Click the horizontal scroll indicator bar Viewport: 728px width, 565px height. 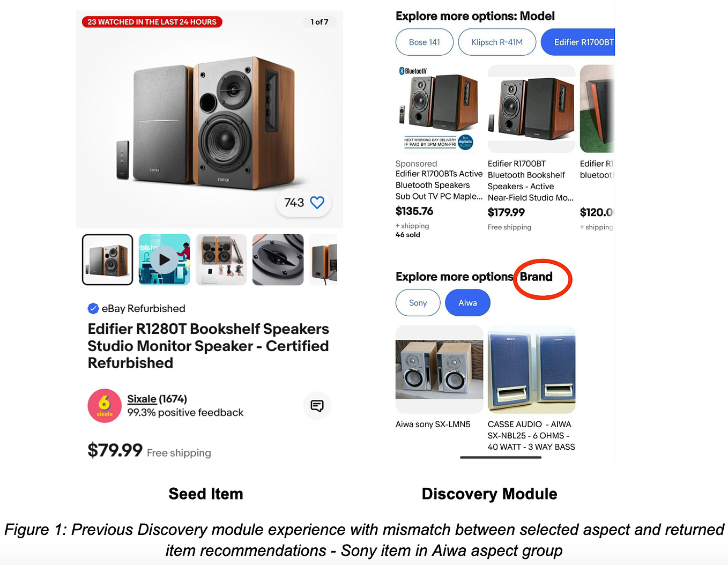click(x=501, y=457)
